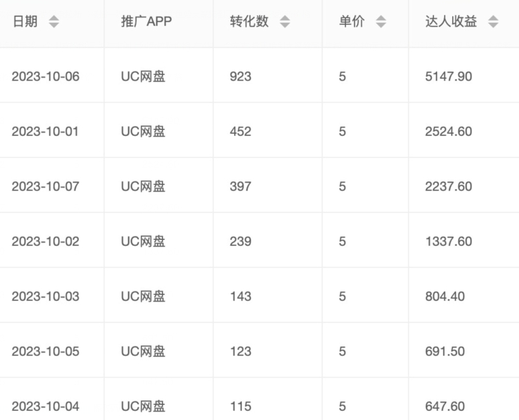Click the 143 conversions cell
Screen dimensions: 519x420
(x=241, y=296)
